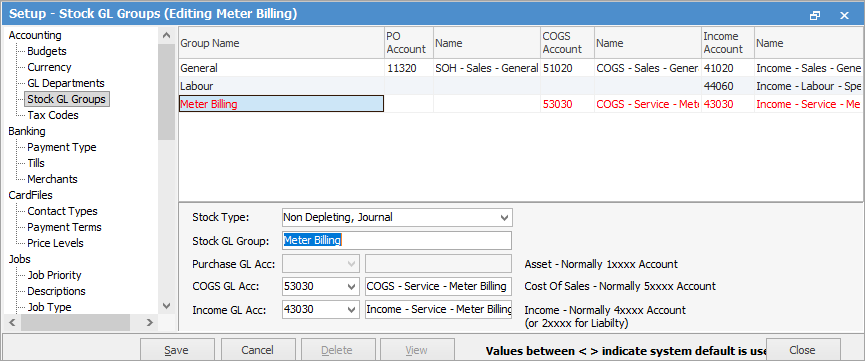
Task: Open Job Priority in the tree
Action: (54, 275)
